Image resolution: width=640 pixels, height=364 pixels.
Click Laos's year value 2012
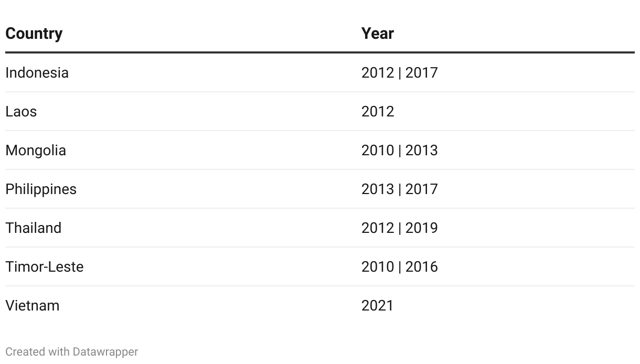coord(378,111)
